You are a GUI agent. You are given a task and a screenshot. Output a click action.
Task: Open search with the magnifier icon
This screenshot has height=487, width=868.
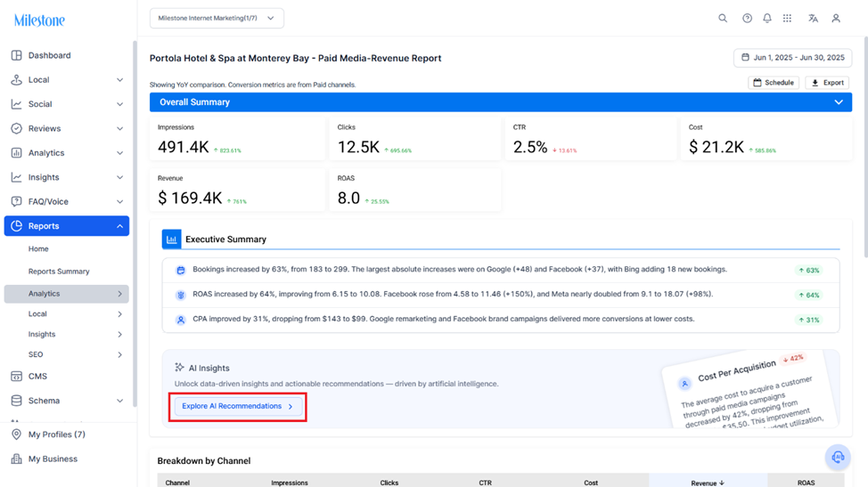click(723, 18)
